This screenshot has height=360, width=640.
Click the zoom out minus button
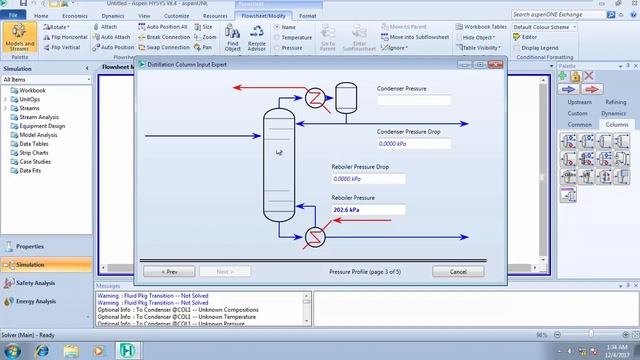pyautogui.click(x=558, y=335)
